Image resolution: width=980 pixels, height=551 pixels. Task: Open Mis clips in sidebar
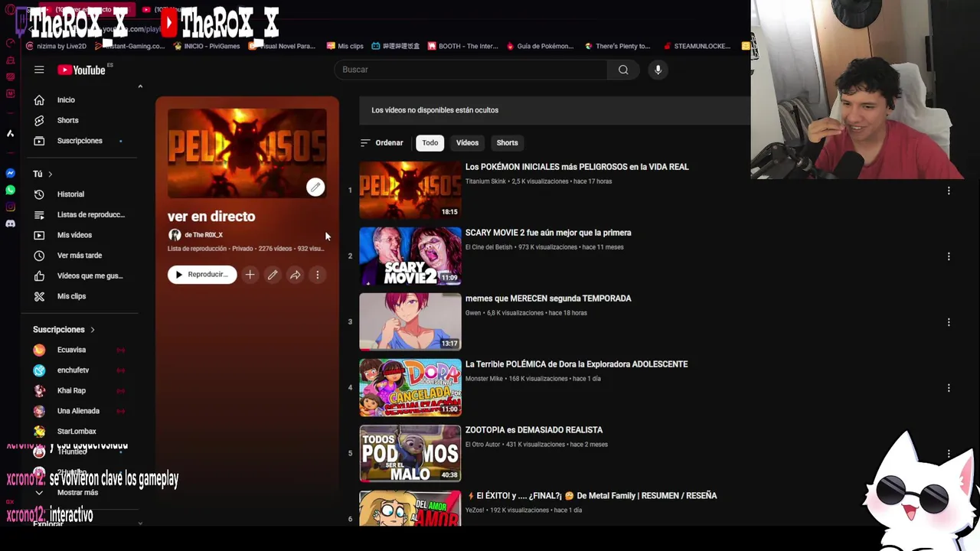click(71, 296)
